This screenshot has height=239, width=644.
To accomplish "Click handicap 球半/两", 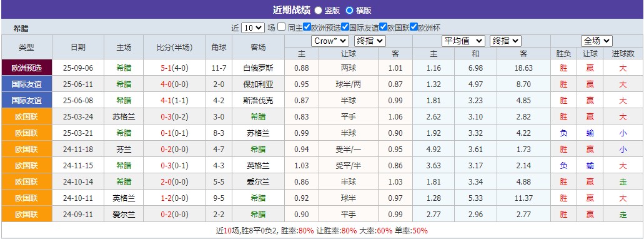I will (349, 84).
